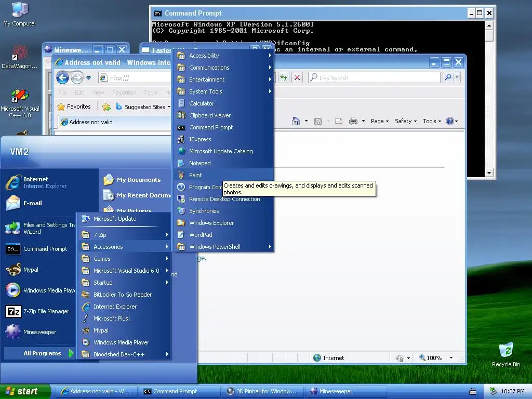Click Internet Explorer refresh button

click(284, 78)
